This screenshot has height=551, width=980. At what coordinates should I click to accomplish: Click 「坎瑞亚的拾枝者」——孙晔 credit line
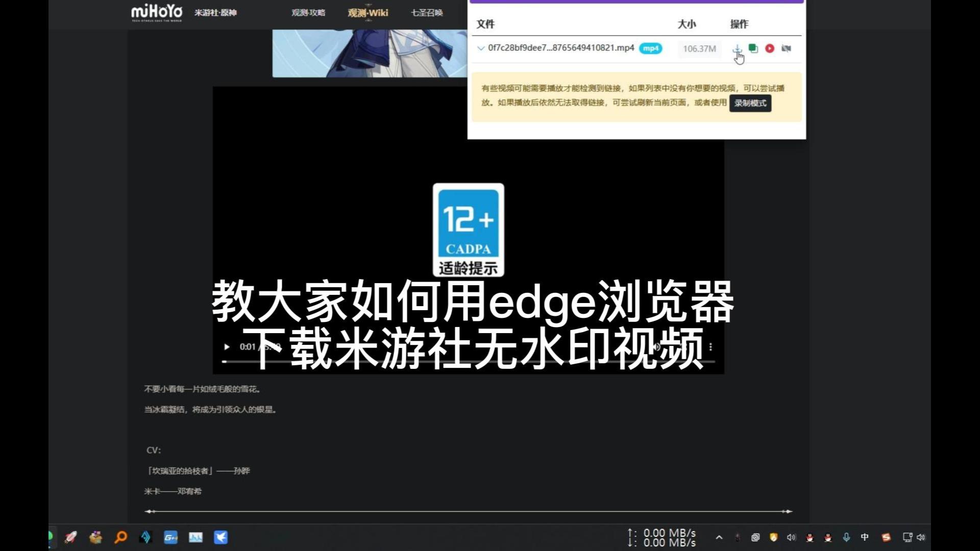tap(197, 471)
